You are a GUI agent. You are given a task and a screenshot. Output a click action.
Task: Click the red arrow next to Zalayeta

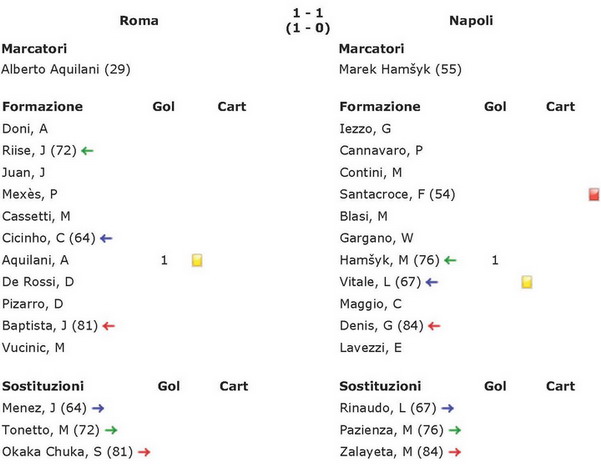[x=455, y=453]
